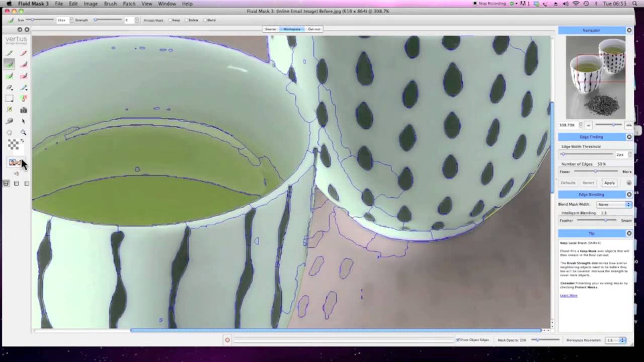
Task: Select the Hand pan tool
Action: pyautogui.click(x=10, y=133)
